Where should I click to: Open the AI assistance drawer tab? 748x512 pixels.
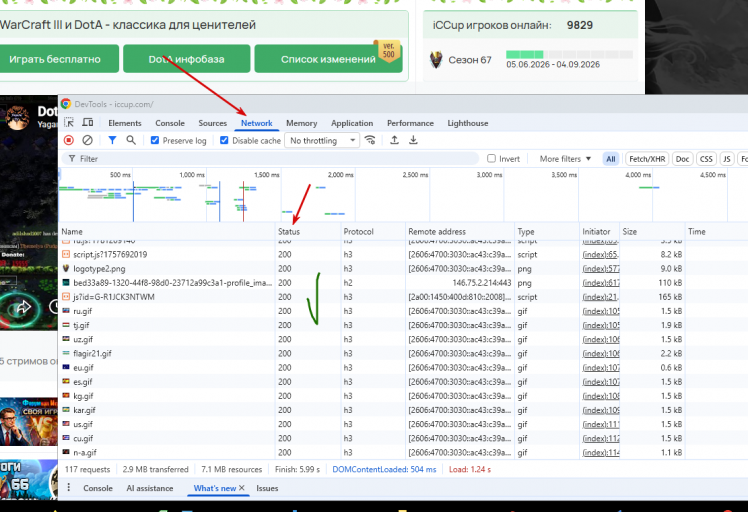150,488
